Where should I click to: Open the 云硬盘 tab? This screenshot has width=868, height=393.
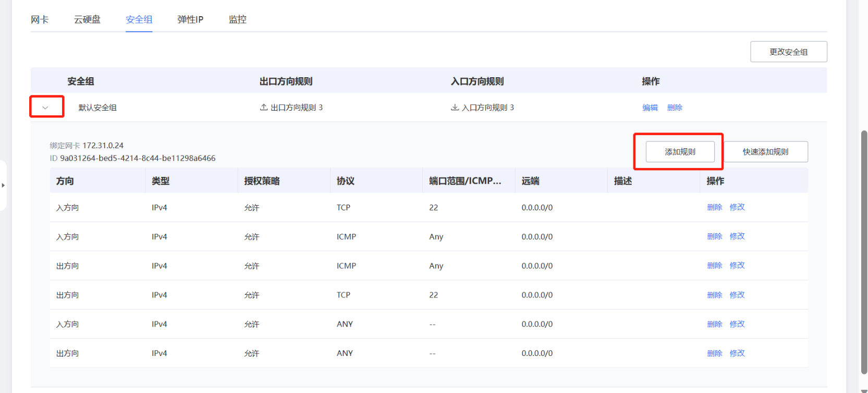[87, 20]
